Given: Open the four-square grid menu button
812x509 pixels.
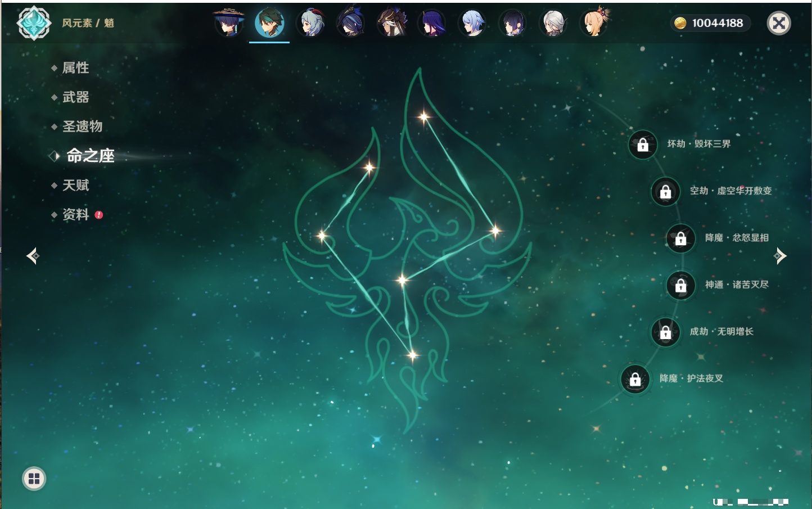Looking at the screenshot, I should coord(34,479).
